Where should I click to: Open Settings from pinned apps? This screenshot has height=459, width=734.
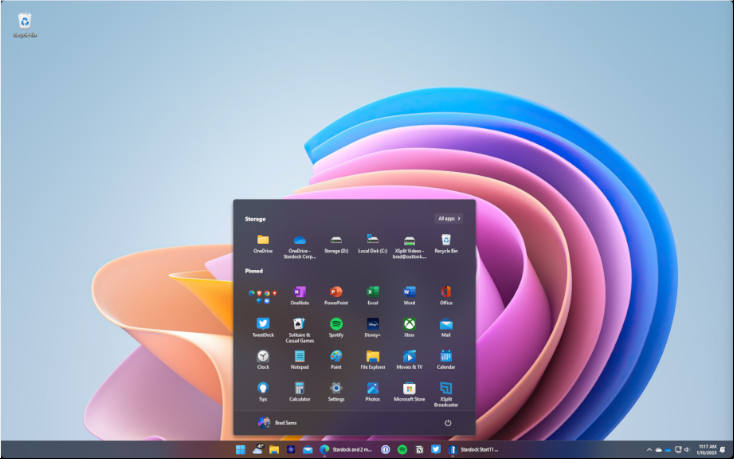pos(336,392)
